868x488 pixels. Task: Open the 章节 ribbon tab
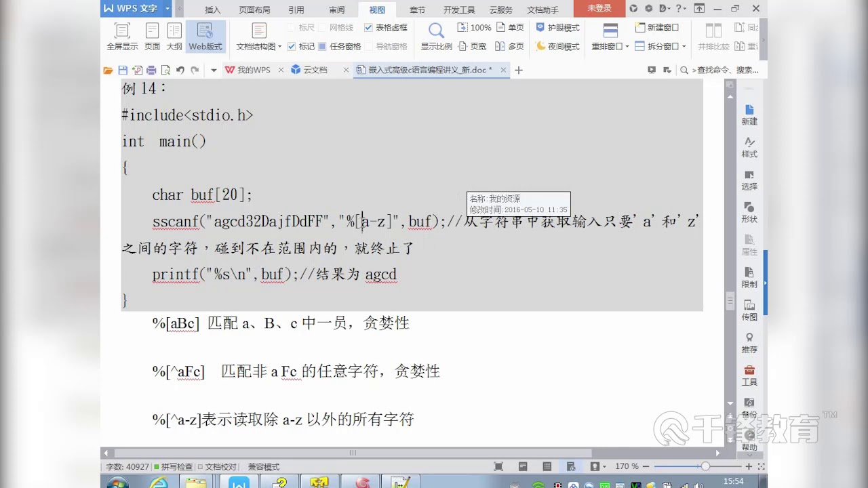point(417,9)
